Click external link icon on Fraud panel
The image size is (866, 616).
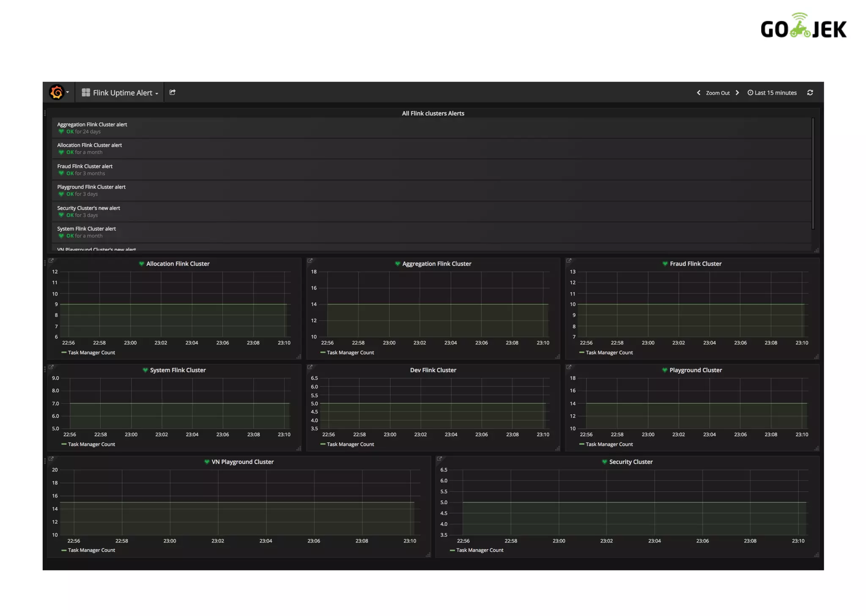pyautogui.click(x=569, y=260)
